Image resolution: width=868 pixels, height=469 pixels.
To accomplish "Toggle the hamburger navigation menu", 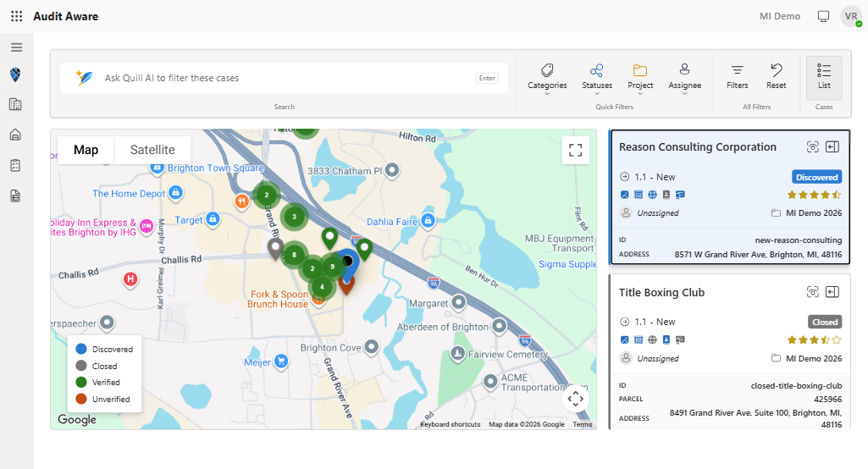I will (x=17, y=47).
